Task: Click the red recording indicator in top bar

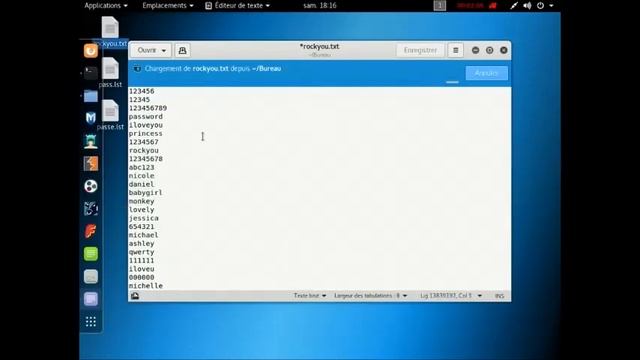Action: [x=477, y=6]
